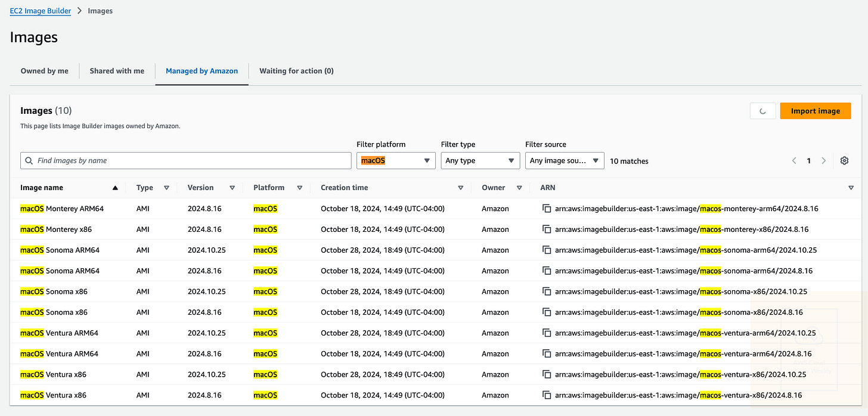Sort by Version column arrow

232,188
